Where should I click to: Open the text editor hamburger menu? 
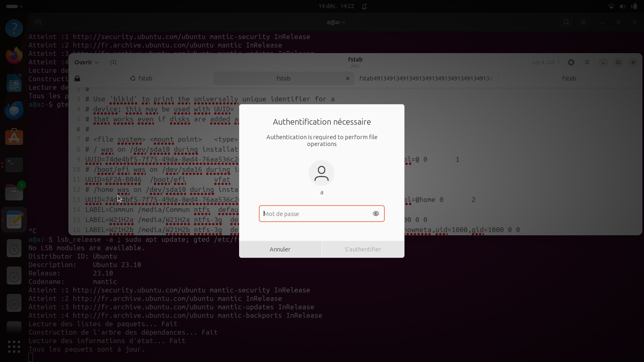(x=587, y=62)
